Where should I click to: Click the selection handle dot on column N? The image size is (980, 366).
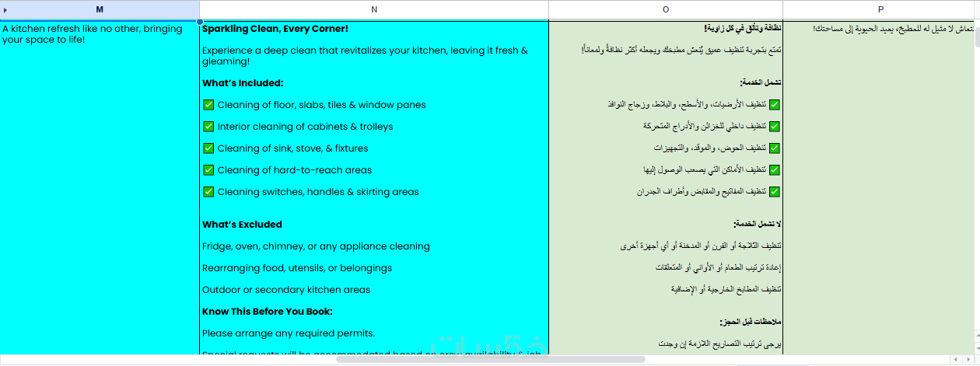coord(200,21)
